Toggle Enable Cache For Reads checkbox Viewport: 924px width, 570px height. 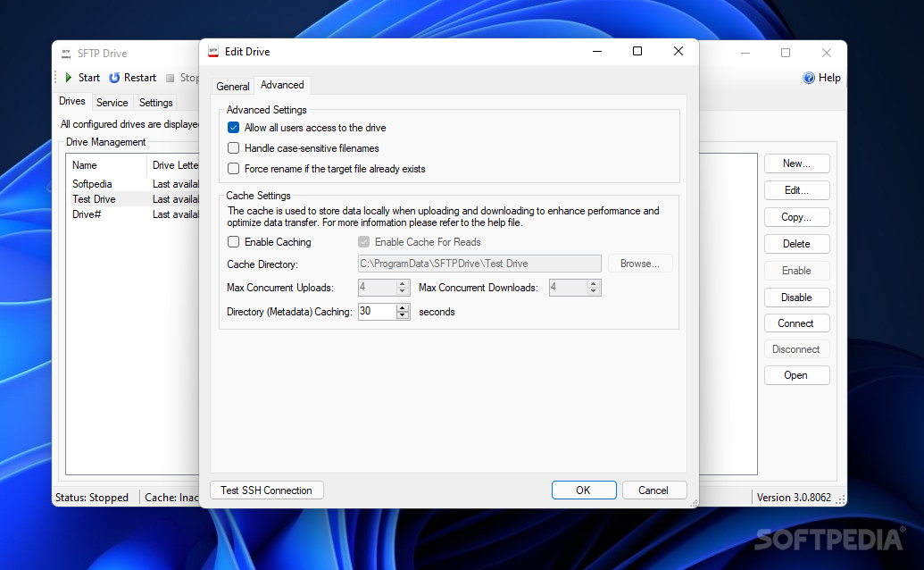(363, 242)
